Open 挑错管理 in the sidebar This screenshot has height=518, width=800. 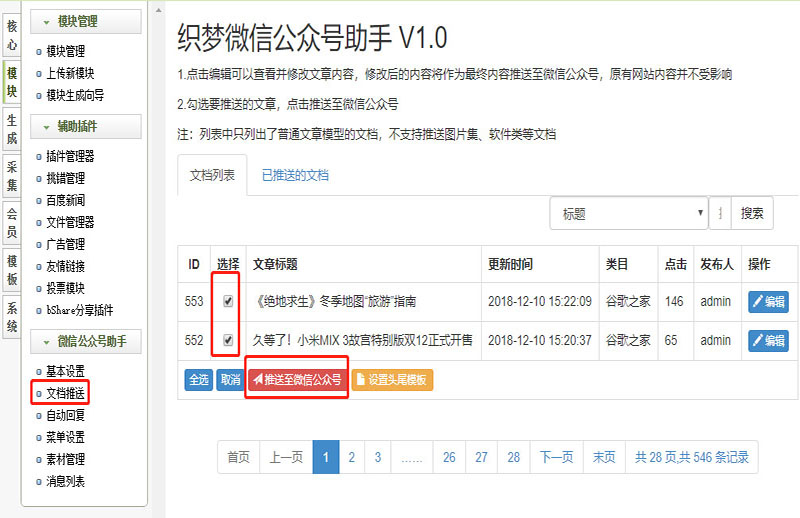[x=65, y=178]
